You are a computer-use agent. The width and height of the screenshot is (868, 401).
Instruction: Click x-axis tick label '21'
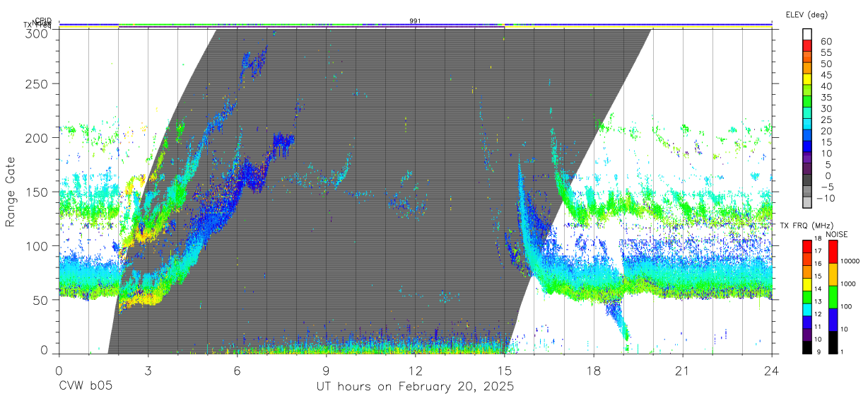pos(682,370)
